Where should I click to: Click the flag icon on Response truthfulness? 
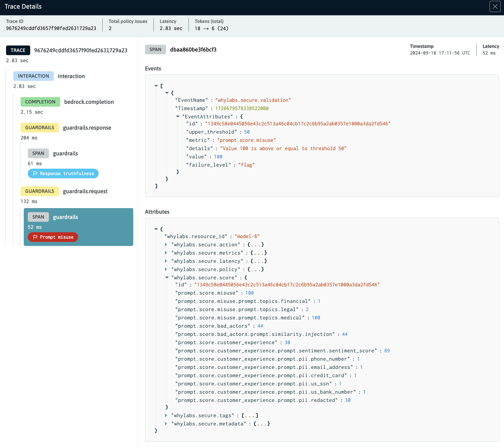[35, 173]
